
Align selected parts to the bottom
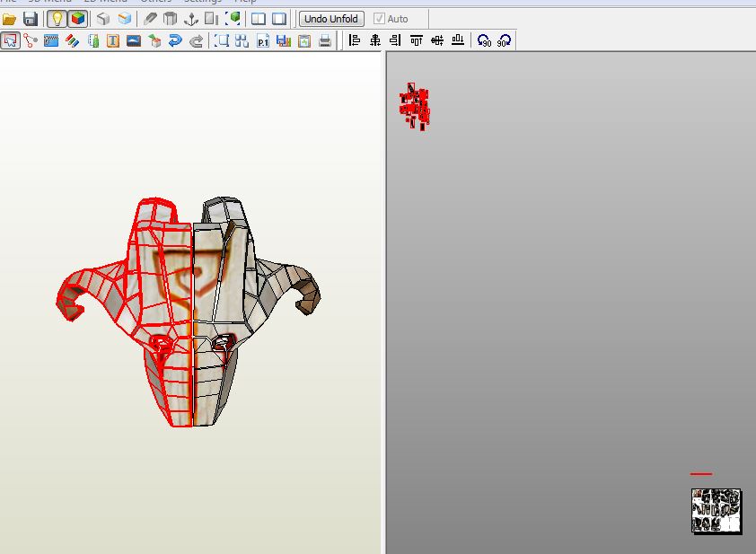[x=458, y=40]
